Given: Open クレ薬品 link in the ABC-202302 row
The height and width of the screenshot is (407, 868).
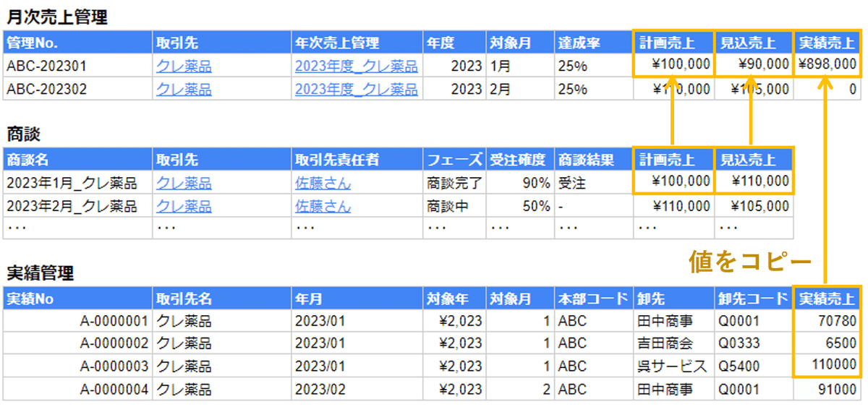Looking at the screenshot, I should pyautogui.click(x=184, y=90).
